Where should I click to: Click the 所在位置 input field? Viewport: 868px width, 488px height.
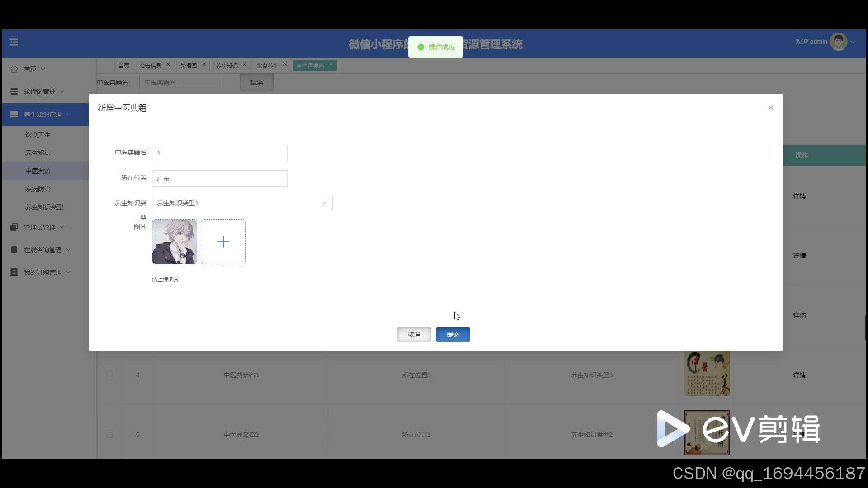[x=219, y=178]
